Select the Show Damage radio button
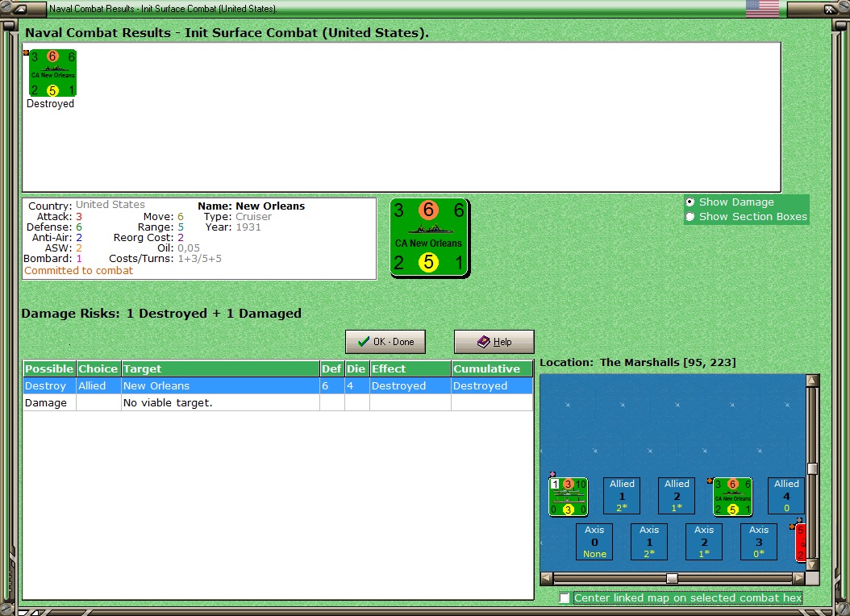850x616 pixels. tap(690, 202)
